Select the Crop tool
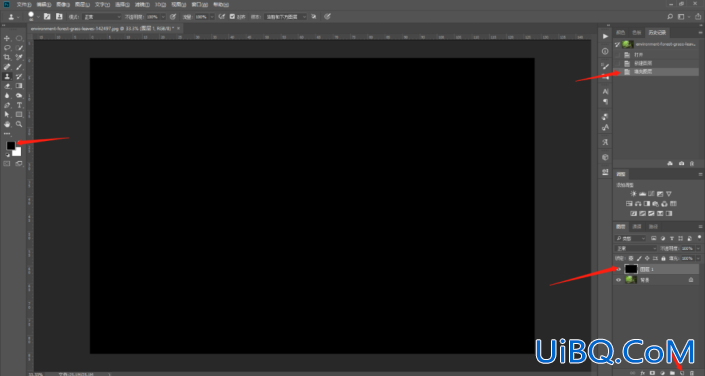This screenshot has height=376, width=705. click(7, 57)
